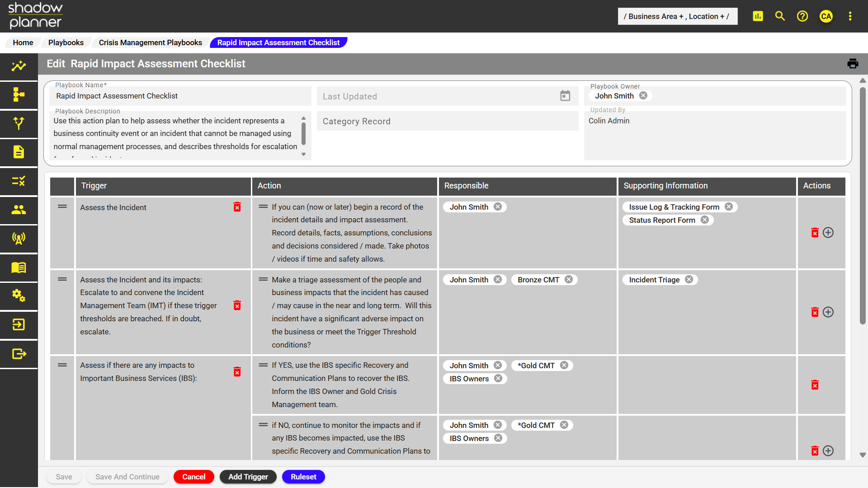
Task: Navigate to the Crisis Management Playbooks breadcrumb
Action: [150, 42]
